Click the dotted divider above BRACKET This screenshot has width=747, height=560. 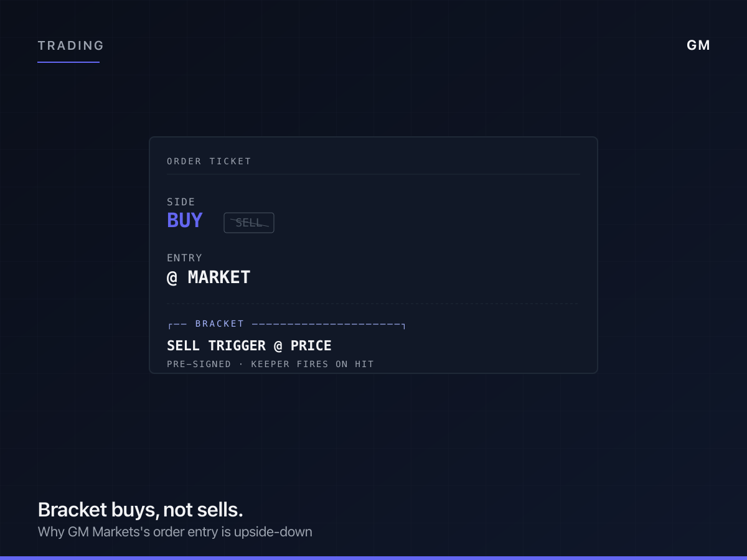coord(374,304)
